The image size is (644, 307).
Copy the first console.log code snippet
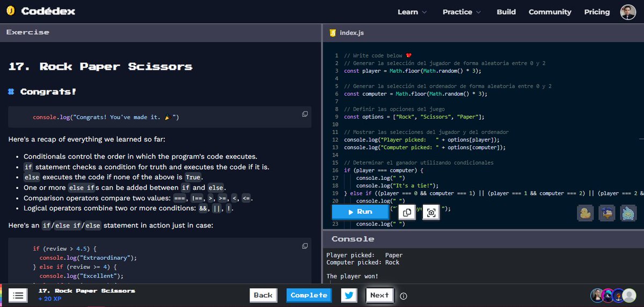pyautogui.click(x=305, y=114)
